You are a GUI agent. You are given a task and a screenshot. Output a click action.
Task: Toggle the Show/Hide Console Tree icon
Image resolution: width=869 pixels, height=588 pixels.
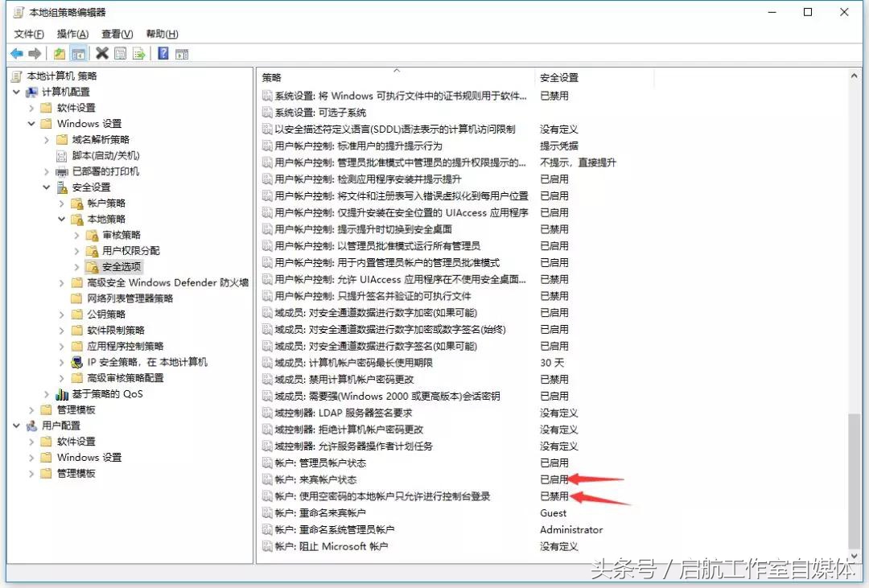point(79,53)
